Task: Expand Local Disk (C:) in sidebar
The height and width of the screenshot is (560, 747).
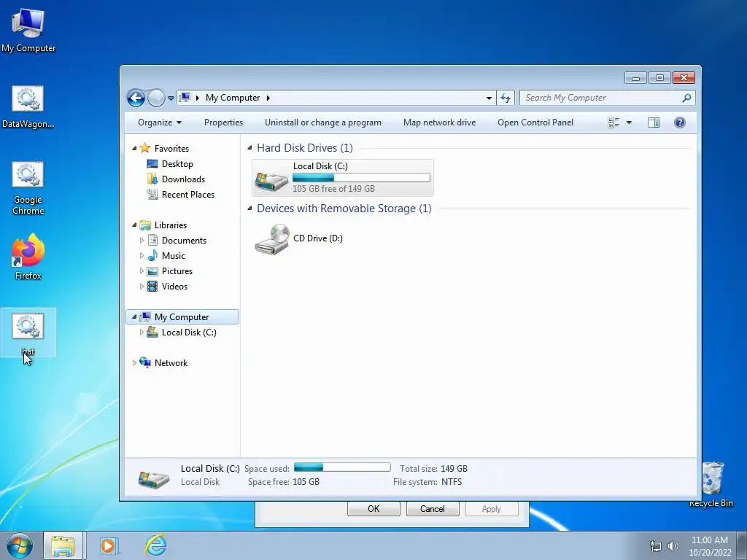Action: [142, 332]
